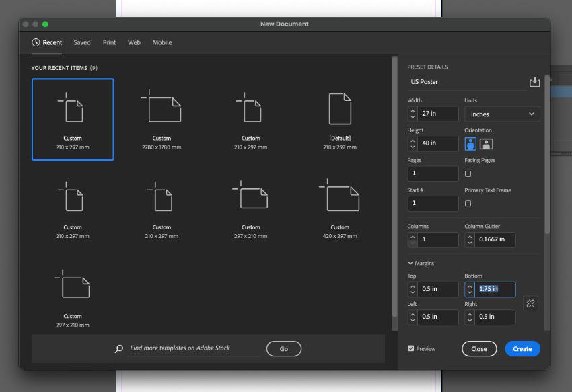Click the Close button
Image resolution: width=572 pixels, height=392 pixels.
point(479,348)
